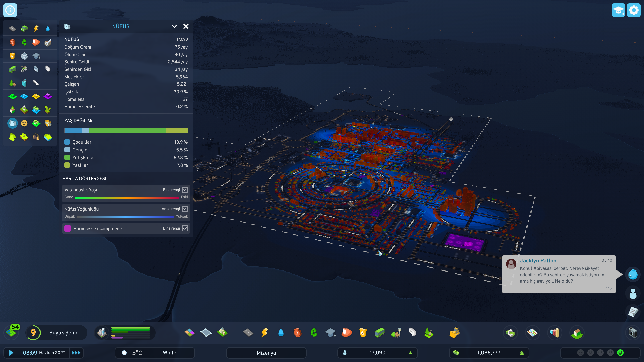Viewport: 644px width, 362px height.
Task: Open the Zones tool in bottom toolbar
Action: 190,333
